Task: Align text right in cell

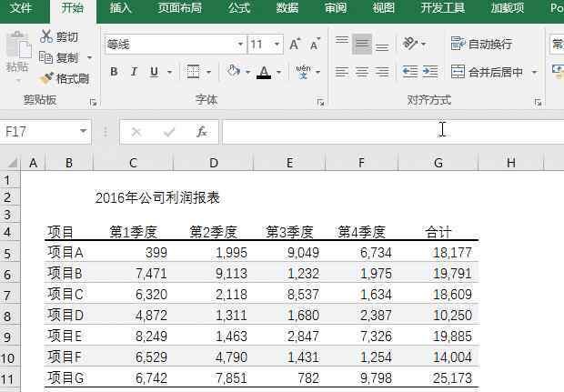Action: coord(382,72)
